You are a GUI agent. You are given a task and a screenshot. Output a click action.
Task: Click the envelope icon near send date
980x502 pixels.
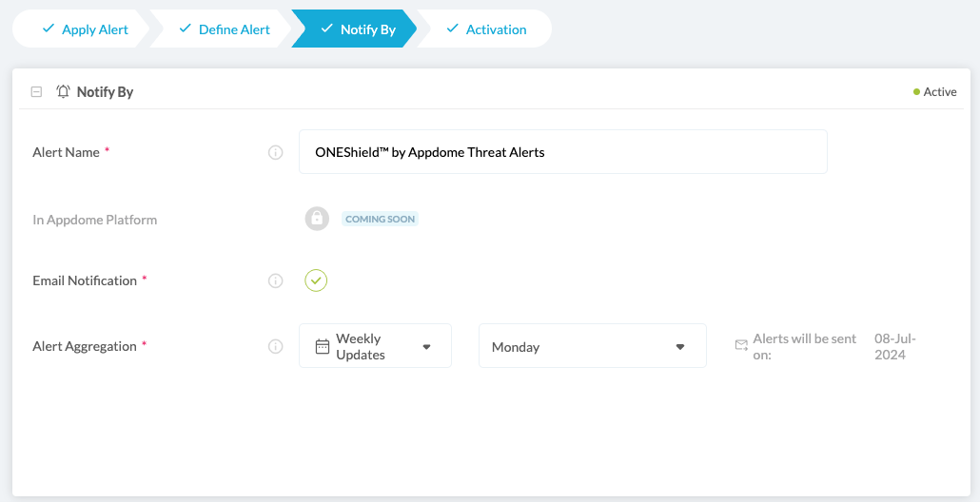click(741, 346)
